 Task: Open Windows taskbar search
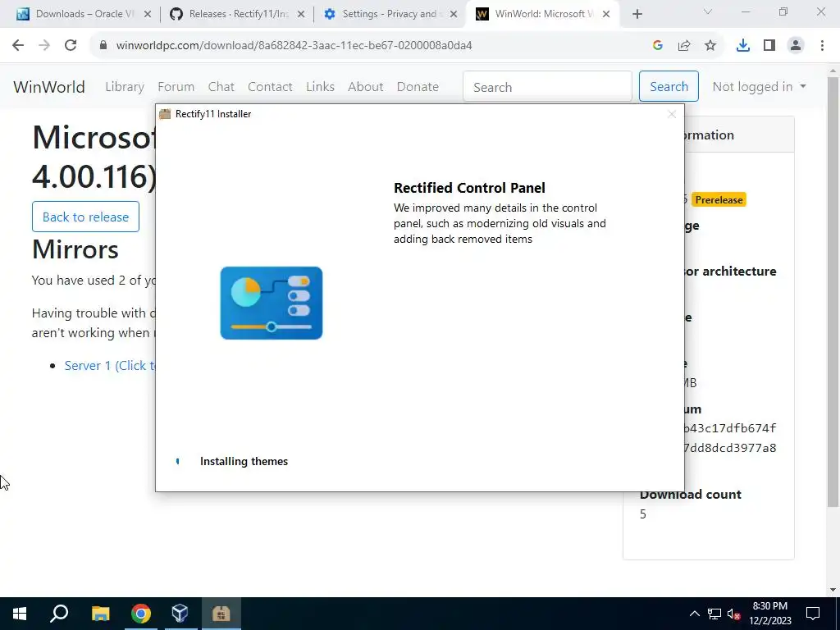[x=59, y=614]
